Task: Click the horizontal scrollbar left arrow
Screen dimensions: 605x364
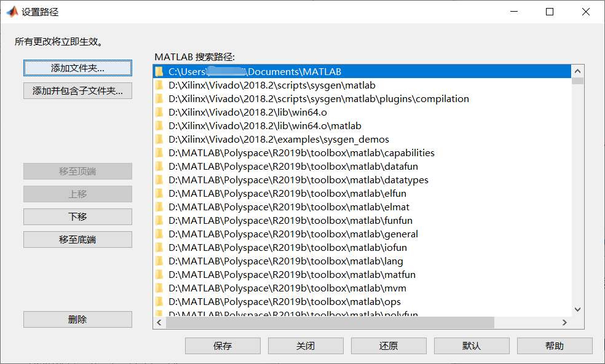Action: click(x=159, y=322)
